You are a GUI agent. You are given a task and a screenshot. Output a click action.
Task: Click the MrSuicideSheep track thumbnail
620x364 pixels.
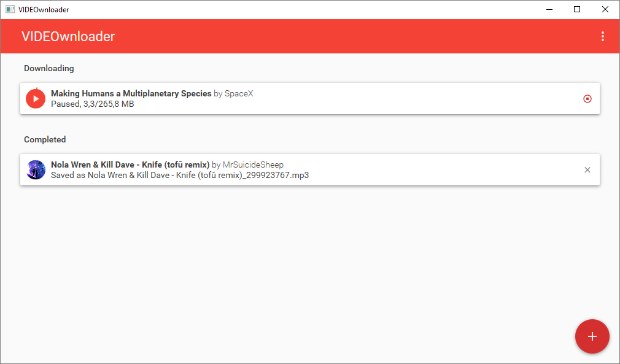click(x=36, y=169)
